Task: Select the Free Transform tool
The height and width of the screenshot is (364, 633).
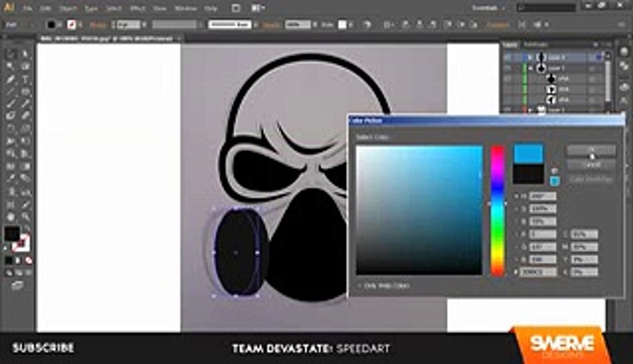Action: 25,141
